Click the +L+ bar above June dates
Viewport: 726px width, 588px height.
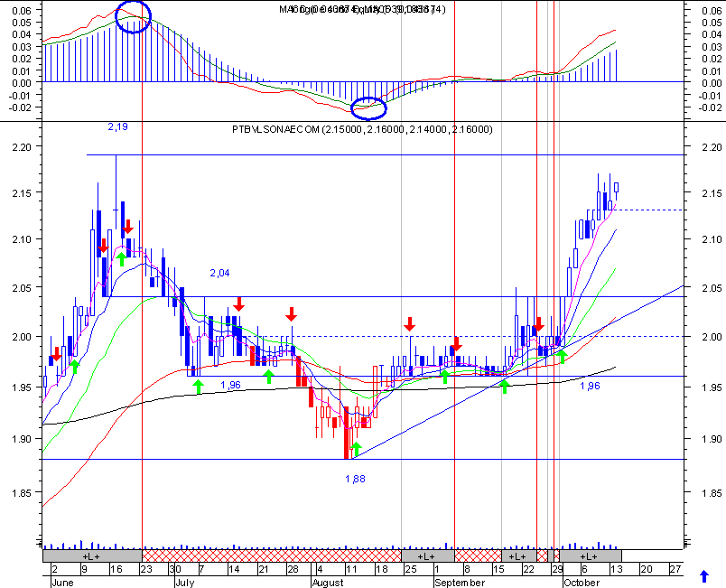(92, 556)
